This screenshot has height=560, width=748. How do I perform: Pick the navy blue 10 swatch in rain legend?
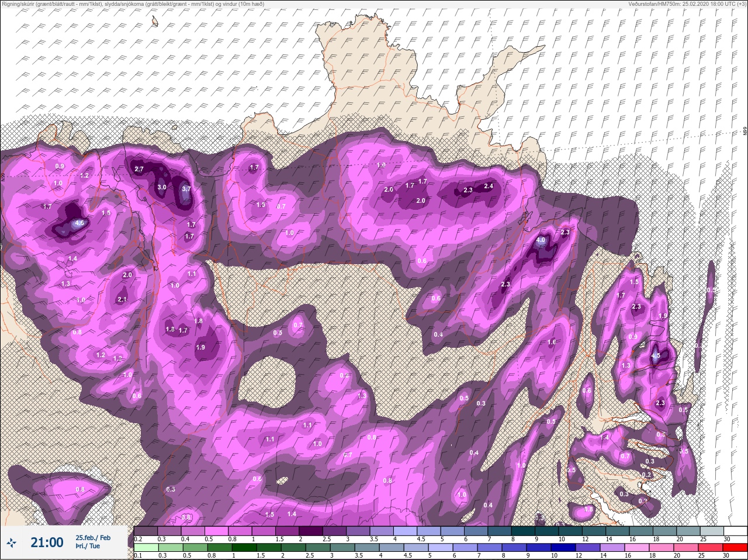point(563,548)
